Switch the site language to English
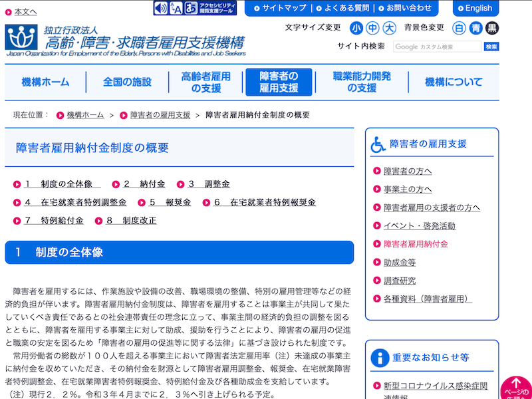The image size is (532, 399). coord(475,8)
